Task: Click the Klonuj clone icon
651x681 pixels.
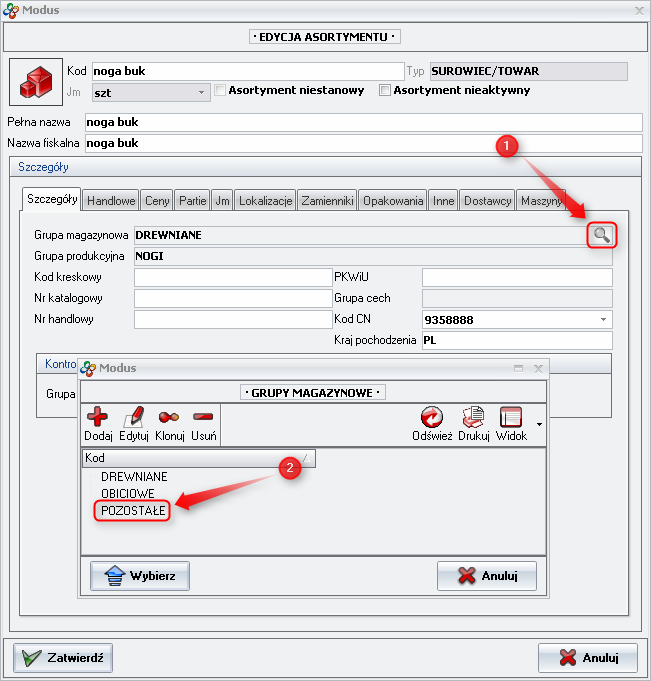Action: 169,417
